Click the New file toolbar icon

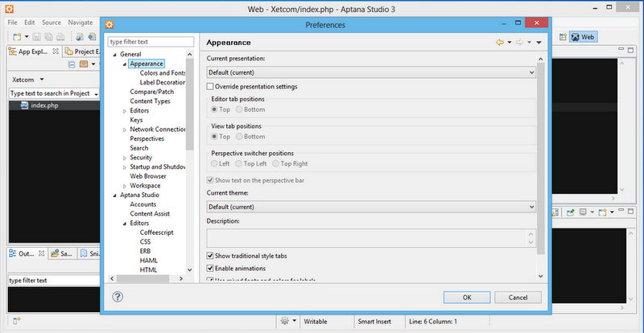[17, 37]
